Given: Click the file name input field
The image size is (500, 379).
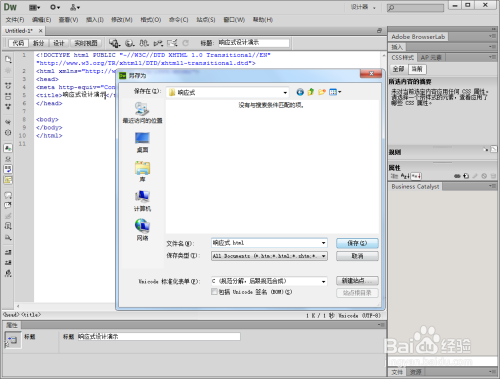Looking at the screenshot, I should (266, 243).
